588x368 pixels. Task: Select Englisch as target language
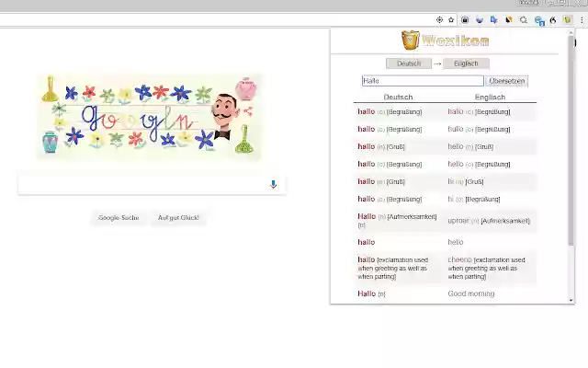pos(466,63)
